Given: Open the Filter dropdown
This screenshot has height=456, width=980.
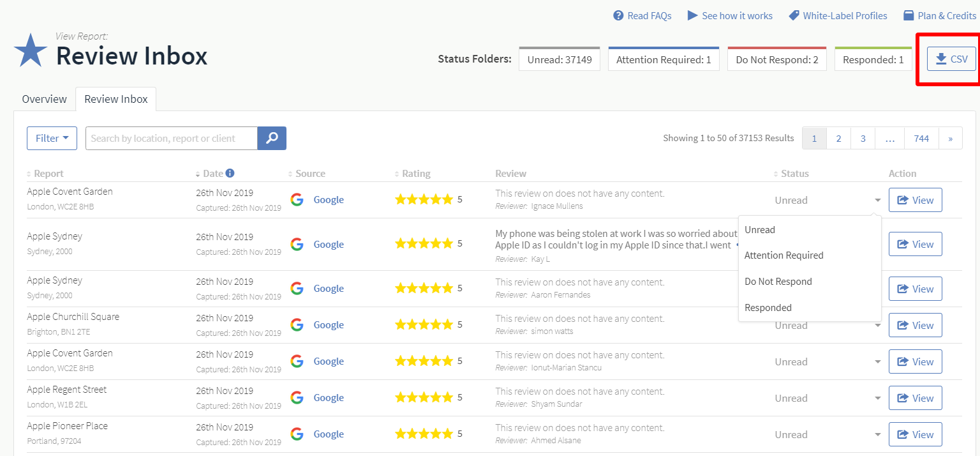Looking at the screenshot, I should (52, 138).
